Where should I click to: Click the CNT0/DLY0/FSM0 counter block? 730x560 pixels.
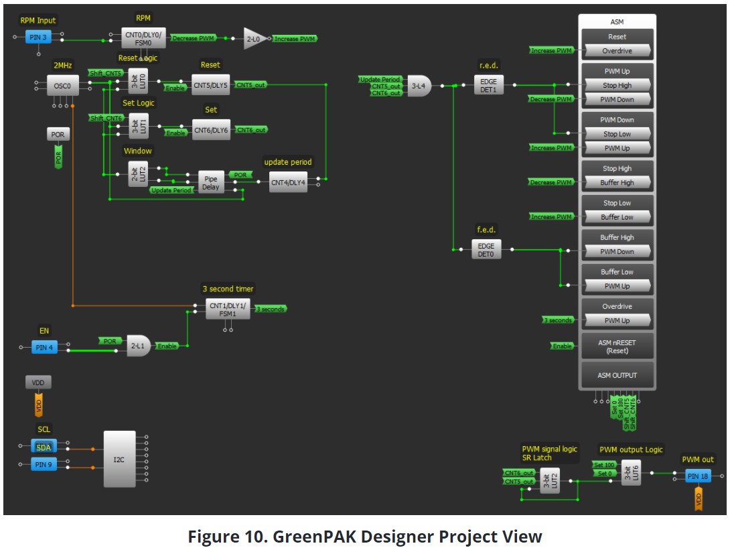point(143,38)
